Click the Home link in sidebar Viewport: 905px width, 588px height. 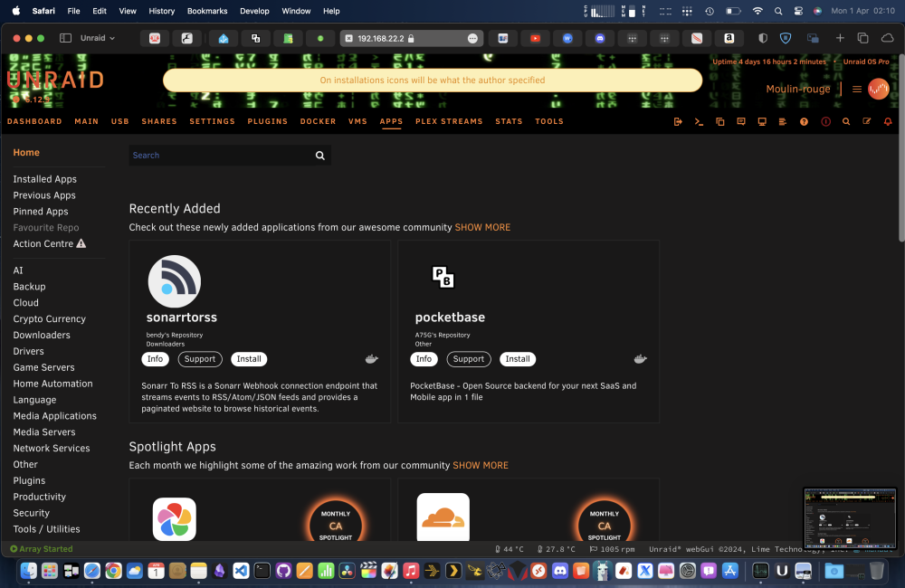26,152
